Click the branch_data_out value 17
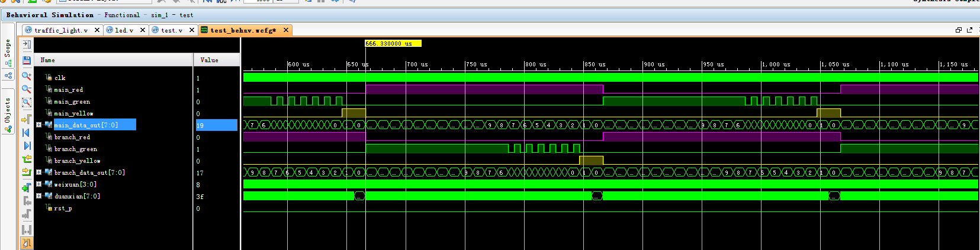Image resolution: width=980 pixels, height=250 pixels. pos(200,172)
